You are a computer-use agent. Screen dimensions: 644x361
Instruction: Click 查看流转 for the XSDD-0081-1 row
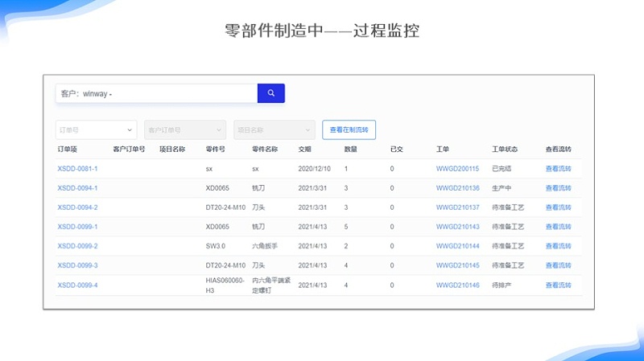tap(558, 169)
